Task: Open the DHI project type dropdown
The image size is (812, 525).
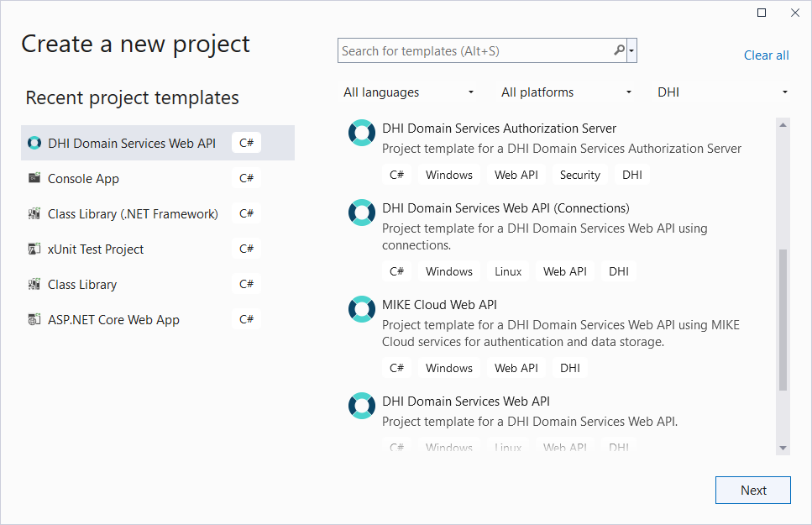Action: pyautogui.click(x=722, y=92)
